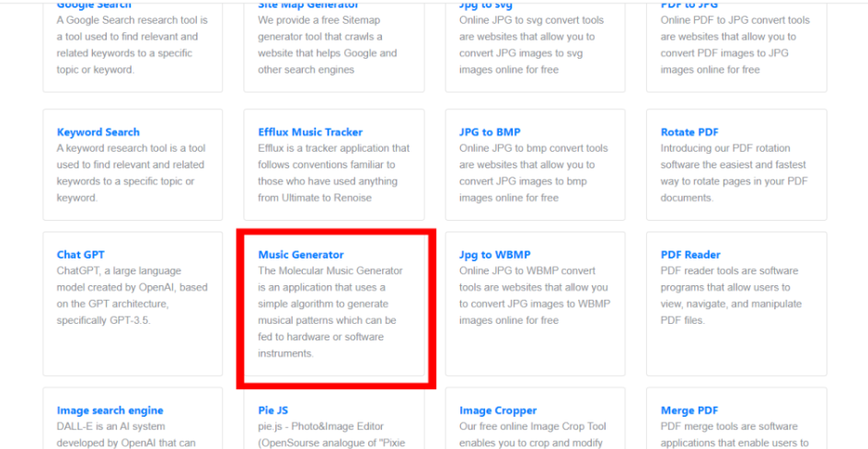The width and height of the screenshot is (868, 449).
Task: Click the Molecular Music Generator description text
Action: (330, 312)
